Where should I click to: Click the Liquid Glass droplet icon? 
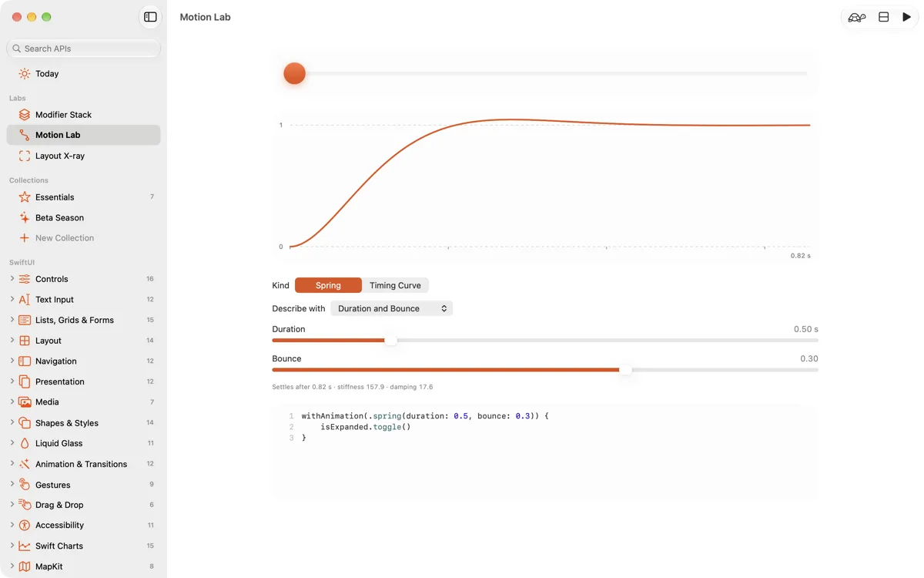pyautogui.click(x=25, y=443)
